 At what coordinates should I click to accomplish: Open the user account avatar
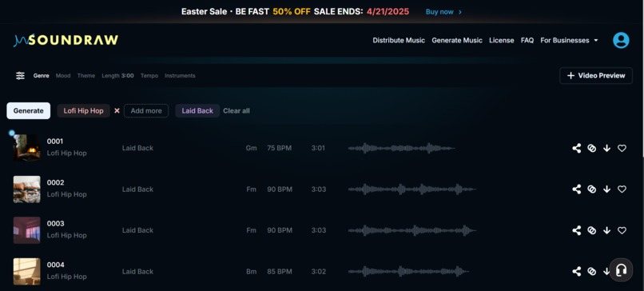pyautogui.click(x=621, y=40)
